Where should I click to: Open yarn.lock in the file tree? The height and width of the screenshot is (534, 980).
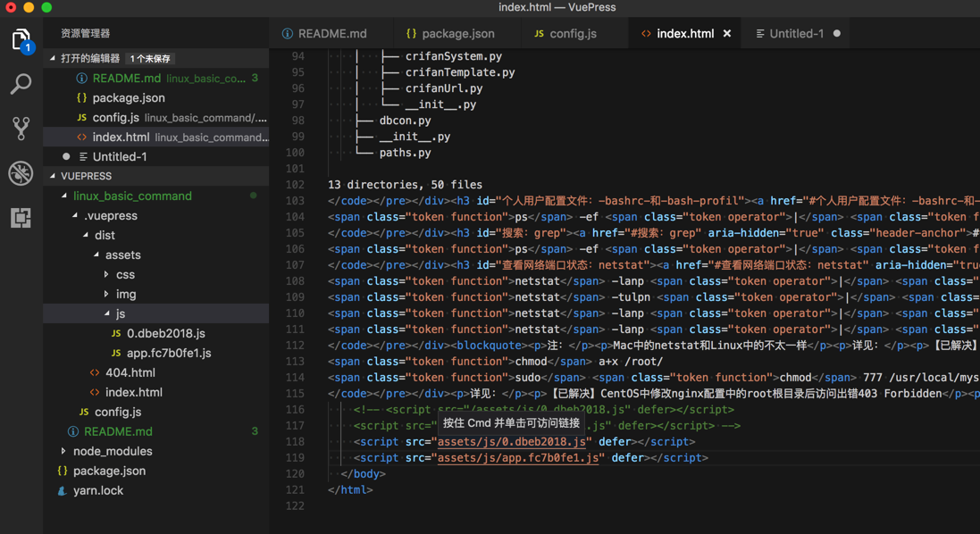98,490
